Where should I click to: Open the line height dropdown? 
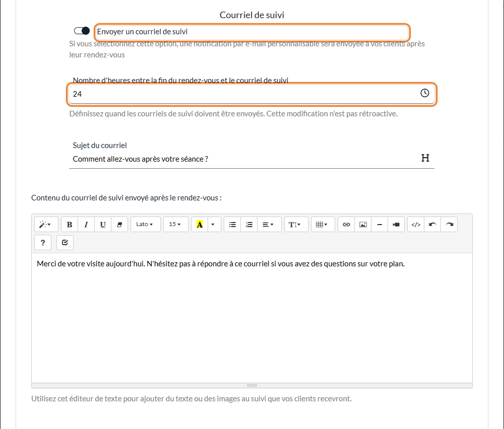(x=296, y=225)
